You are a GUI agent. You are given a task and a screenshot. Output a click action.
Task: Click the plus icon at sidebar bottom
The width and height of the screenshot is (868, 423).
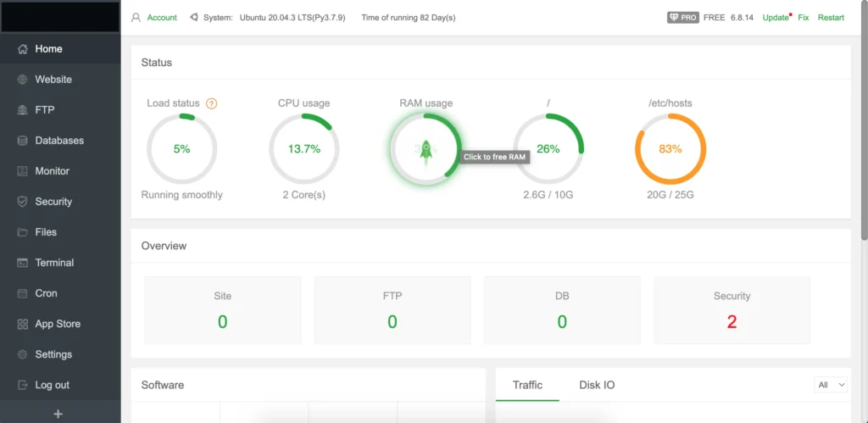[x=58, y=414]
